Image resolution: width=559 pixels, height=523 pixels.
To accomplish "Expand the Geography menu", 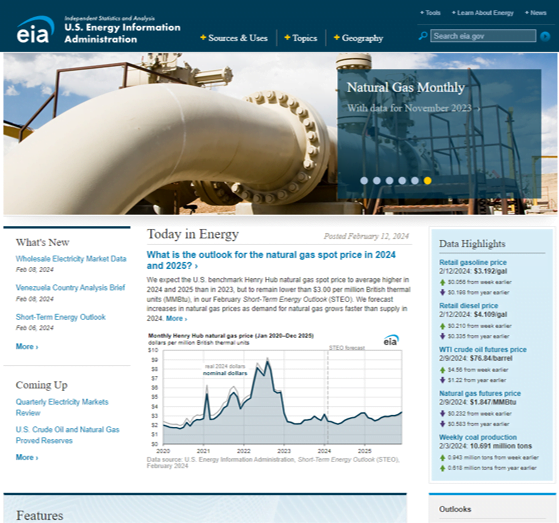I will [x=359, y=38].
